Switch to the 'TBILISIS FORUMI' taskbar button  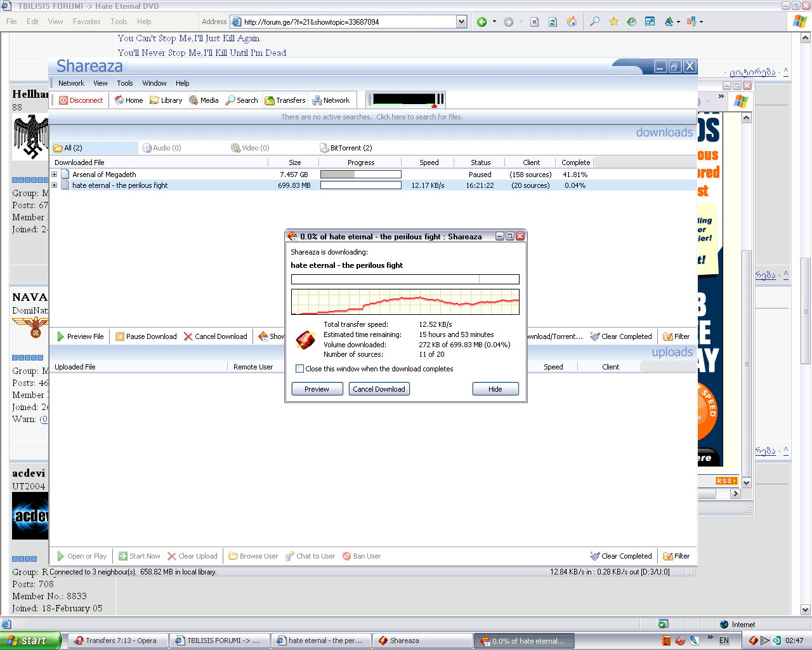pos(219,640)
